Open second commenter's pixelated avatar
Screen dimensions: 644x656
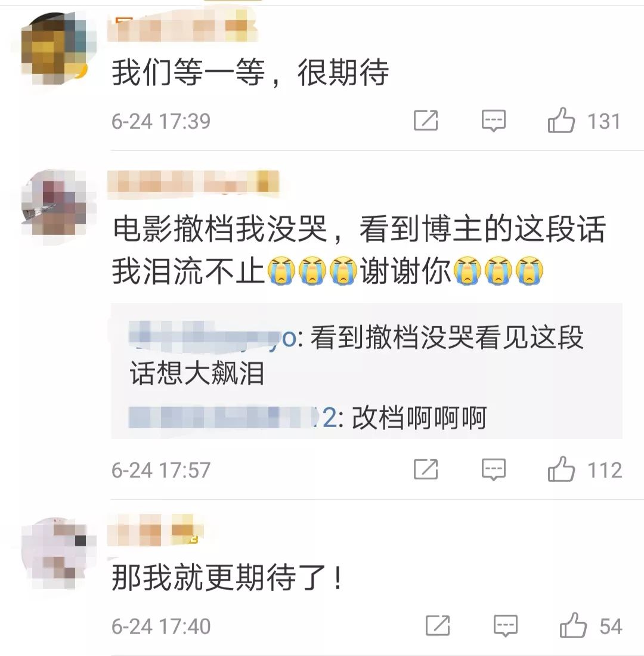pyautogui.click(x=54, y=204)
